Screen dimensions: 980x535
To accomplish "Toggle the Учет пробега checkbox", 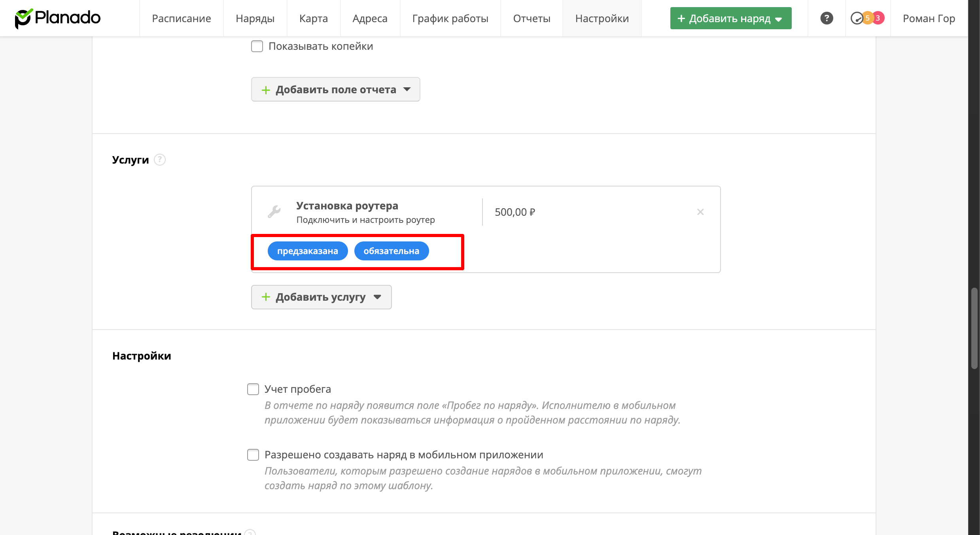I will point(253,389).
